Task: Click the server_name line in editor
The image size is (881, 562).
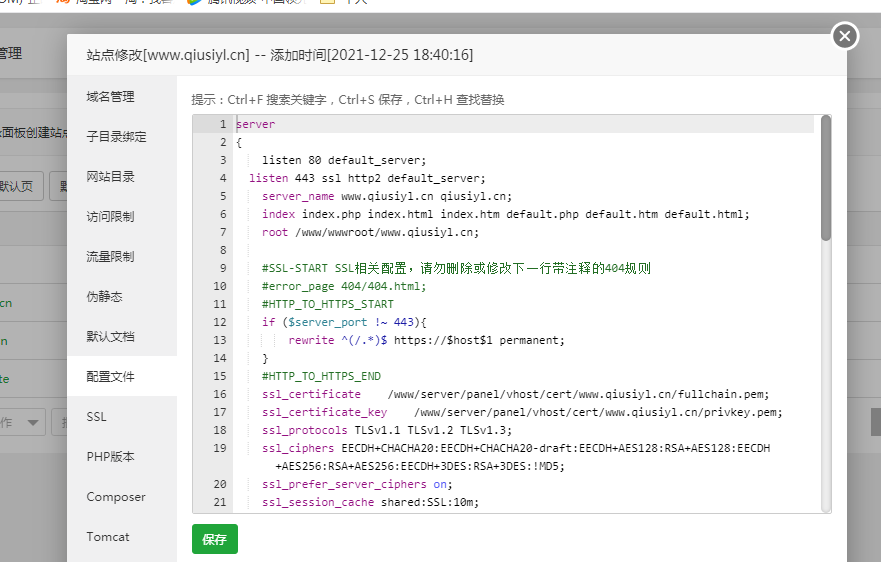Action: click(387, 196)
